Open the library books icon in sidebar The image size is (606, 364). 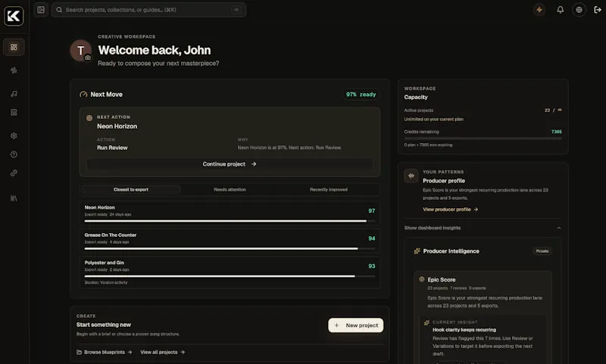(x=14, y=198)
